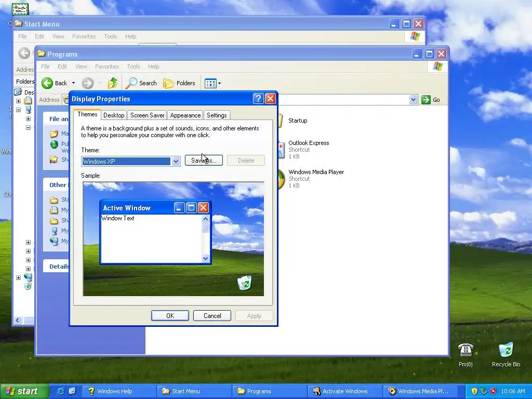Click the Go arrow beside the address bar
Image resolution: width=532 pixels, height=399 pixels.
[426, 100]
